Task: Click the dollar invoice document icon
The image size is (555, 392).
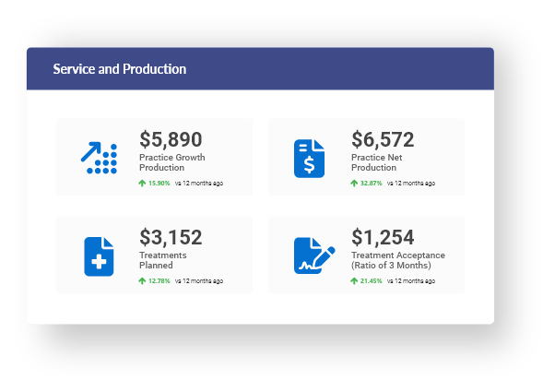Action: click(309, 159)
